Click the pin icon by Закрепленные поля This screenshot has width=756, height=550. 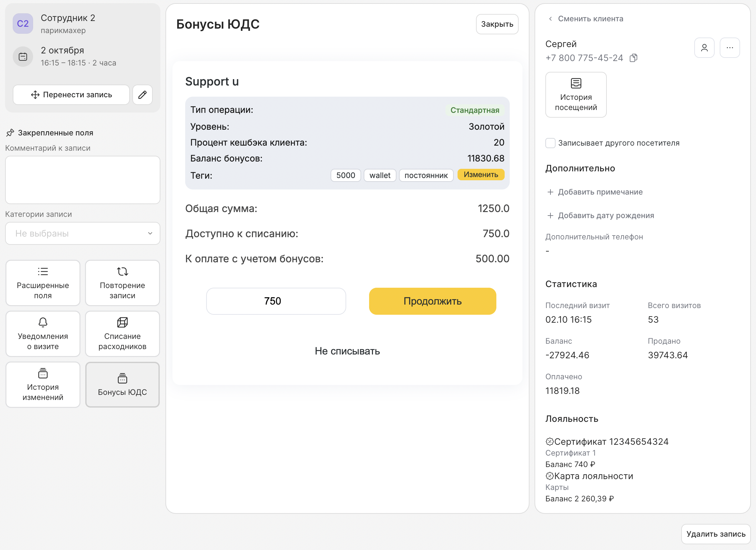coord(10,133)
